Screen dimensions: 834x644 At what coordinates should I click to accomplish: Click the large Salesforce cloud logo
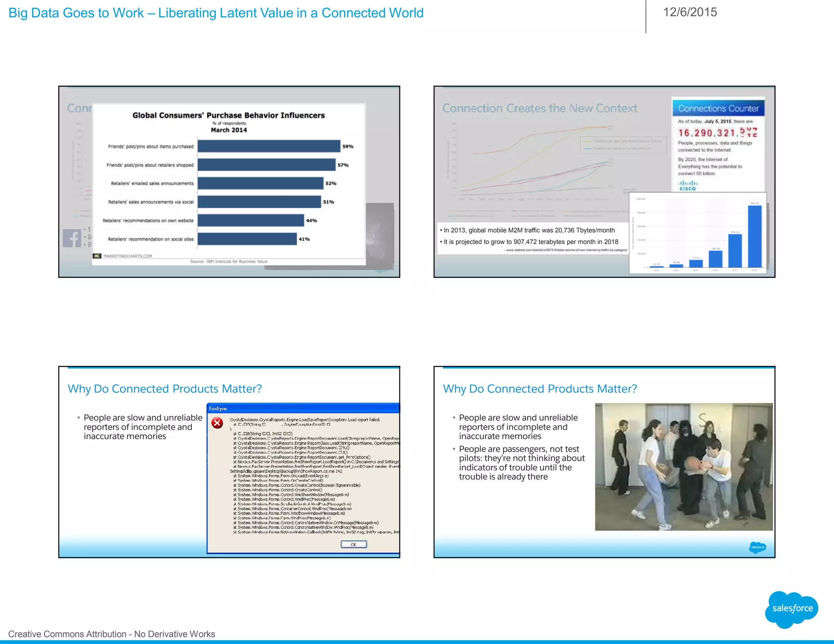coord(792,609)
